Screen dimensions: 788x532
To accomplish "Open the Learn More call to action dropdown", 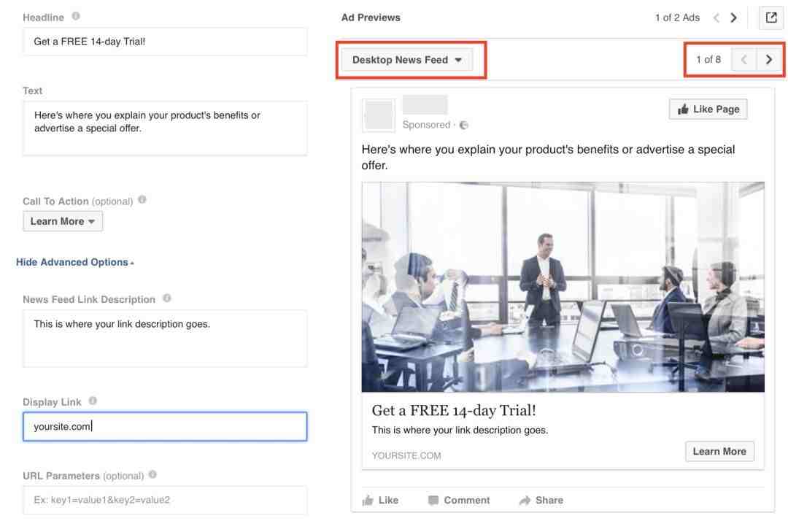I will point(63,221).
